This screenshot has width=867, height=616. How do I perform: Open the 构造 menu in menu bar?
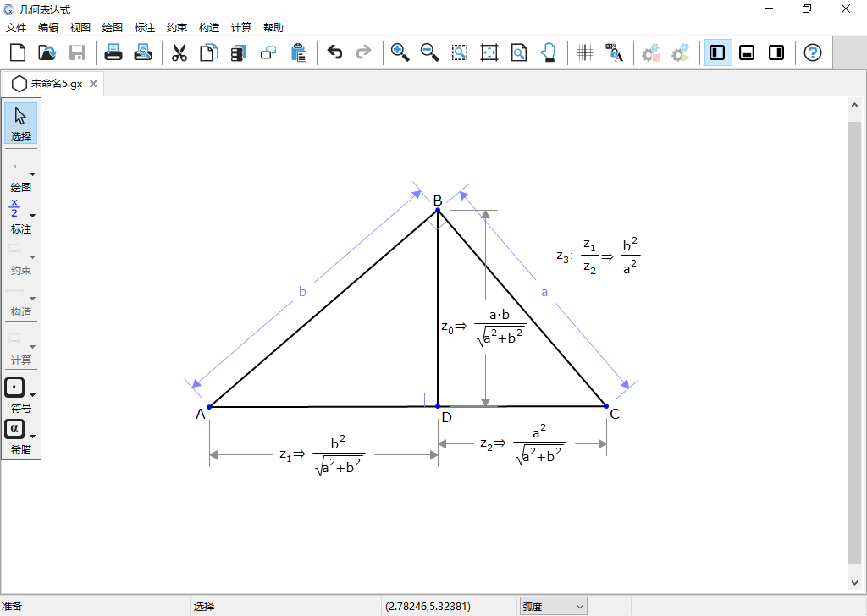pos(209,28)
